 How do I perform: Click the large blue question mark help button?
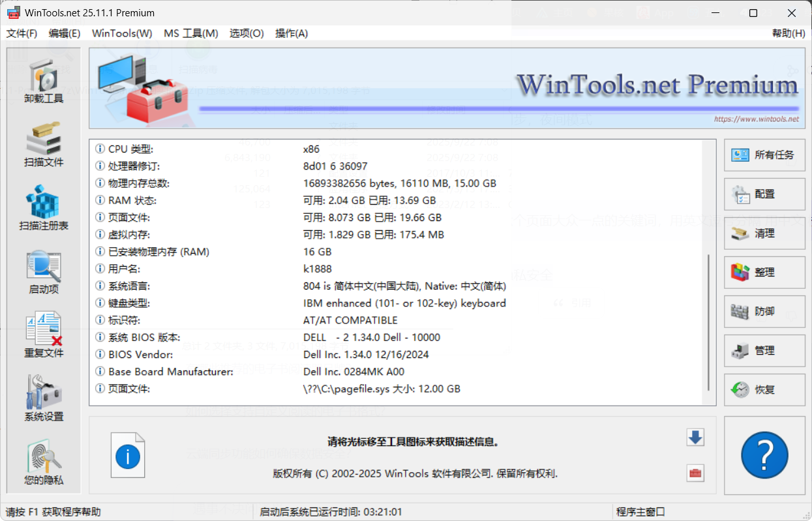765,454
